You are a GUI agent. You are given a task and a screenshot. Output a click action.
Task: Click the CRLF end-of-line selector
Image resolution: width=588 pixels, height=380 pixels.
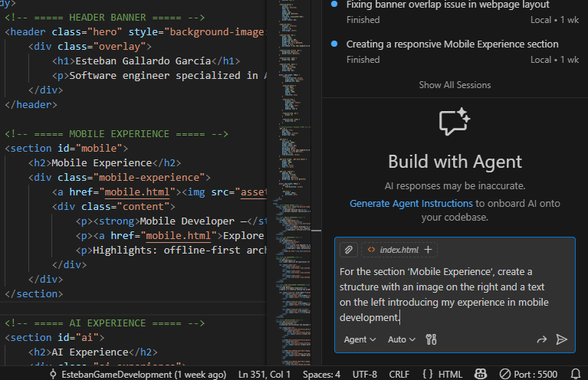click(x=399, y=374)
